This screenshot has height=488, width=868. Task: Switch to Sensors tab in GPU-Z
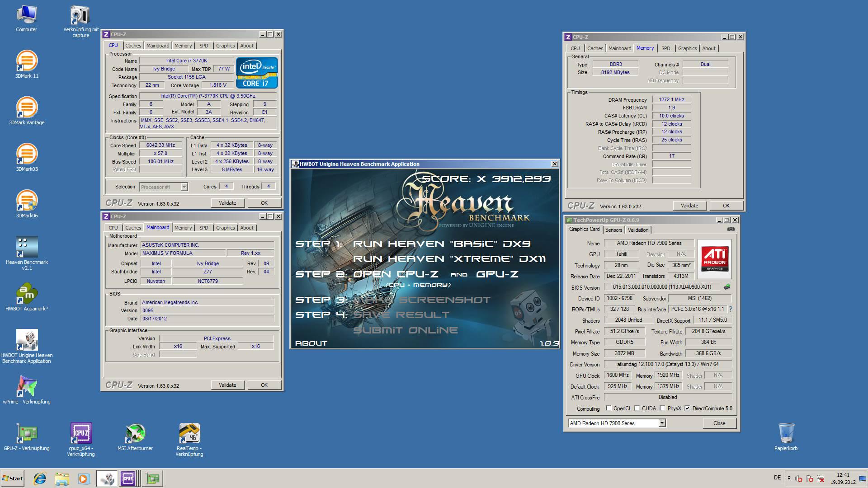613,230
